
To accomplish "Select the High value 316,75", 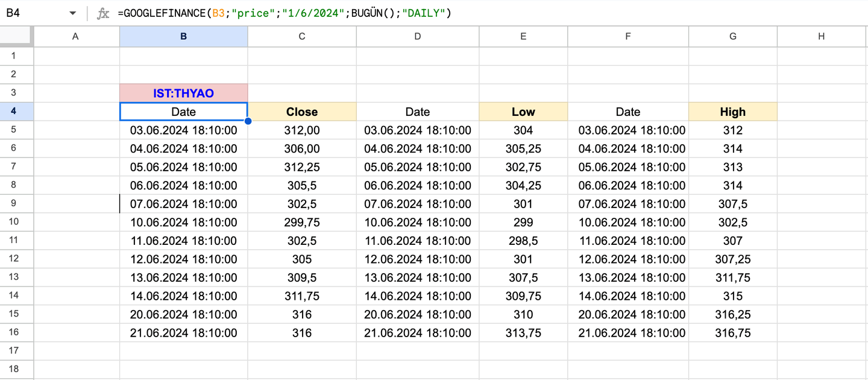I will click(x=732, y=333).
